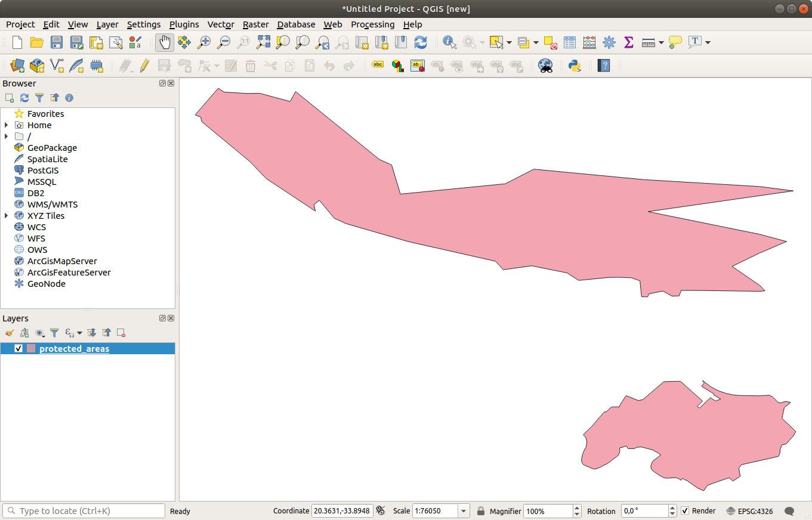Click the protected_areas layer color swatch
Viewport: 812px width, 520px height.
(x=31, y=349)
